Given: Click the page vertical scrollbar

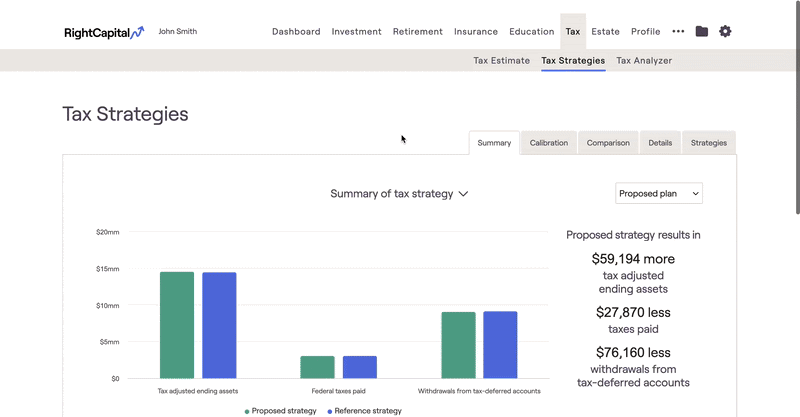Looking at the screenshot, I should point(798,107).
